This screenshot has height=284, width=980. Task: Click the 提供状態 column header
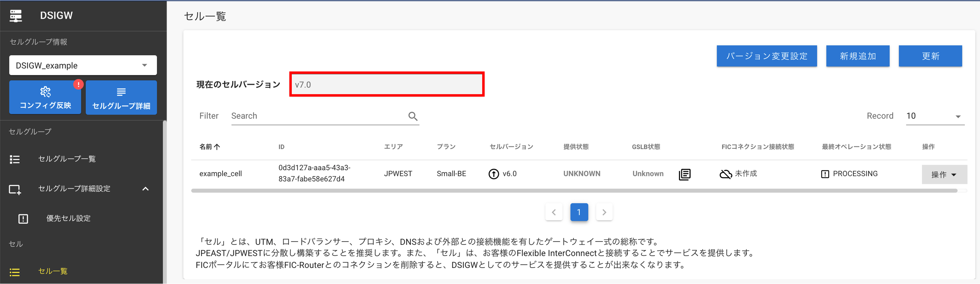click(x=576, y=146)
